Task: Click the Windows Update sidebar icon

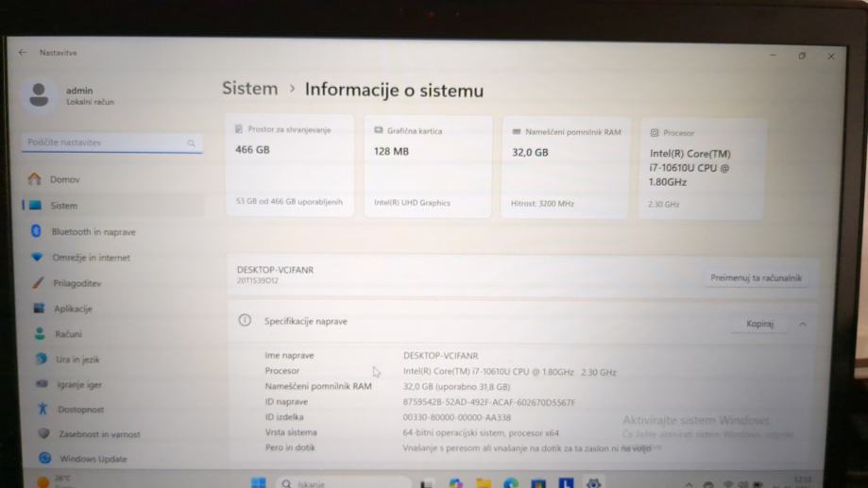Action: (x=44, y=459)
